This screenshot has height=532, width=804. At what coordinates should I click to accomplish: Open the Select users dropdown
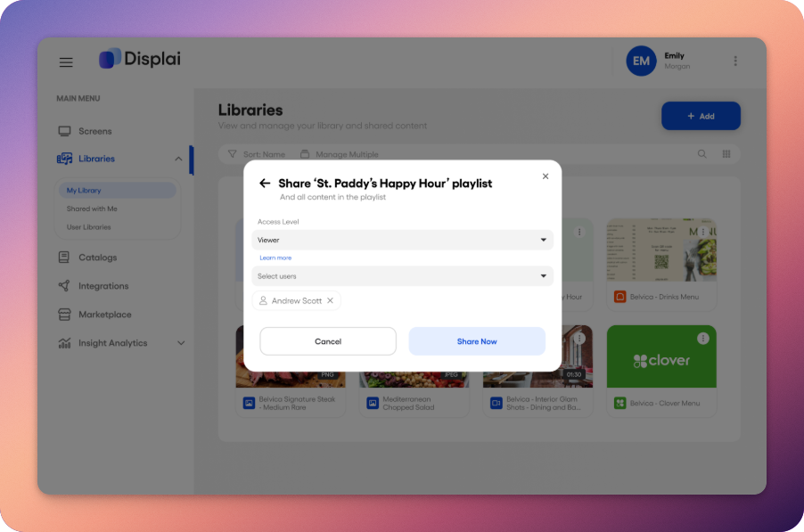(403, 275)
